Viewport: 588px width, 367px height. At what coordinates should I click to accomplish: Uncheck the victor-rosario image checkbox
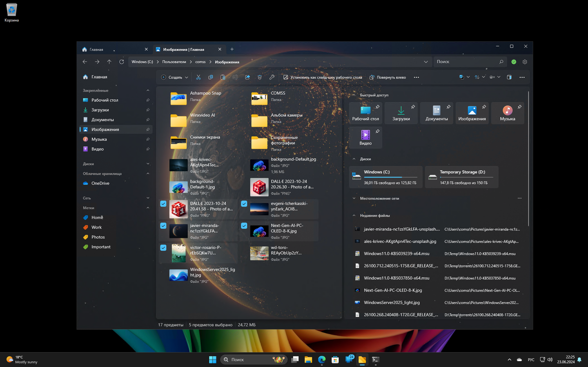[x=163, y=248]
